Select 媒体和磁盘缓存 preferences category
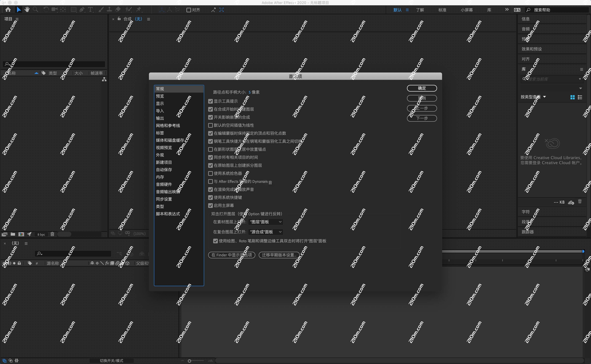Screen dimensions: 591x364 point(179,140)
